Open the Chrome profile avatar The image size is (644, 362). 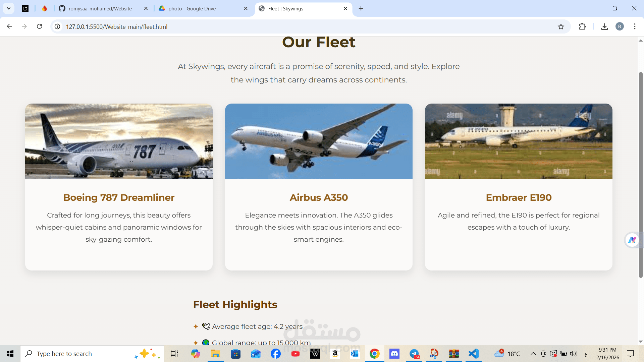coord(620,26)
